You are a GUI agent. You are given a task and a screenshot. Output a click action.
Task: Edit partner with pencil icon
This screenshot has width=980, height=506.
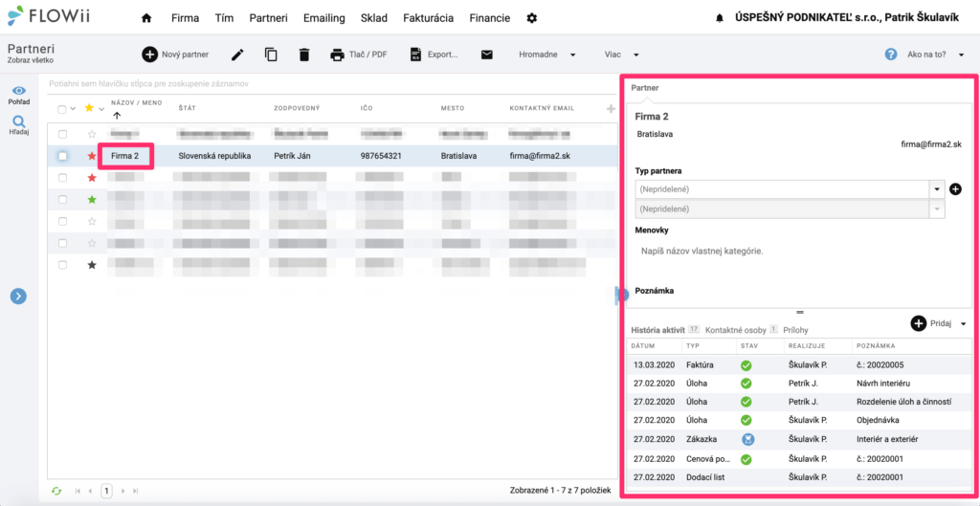point(237,55)
